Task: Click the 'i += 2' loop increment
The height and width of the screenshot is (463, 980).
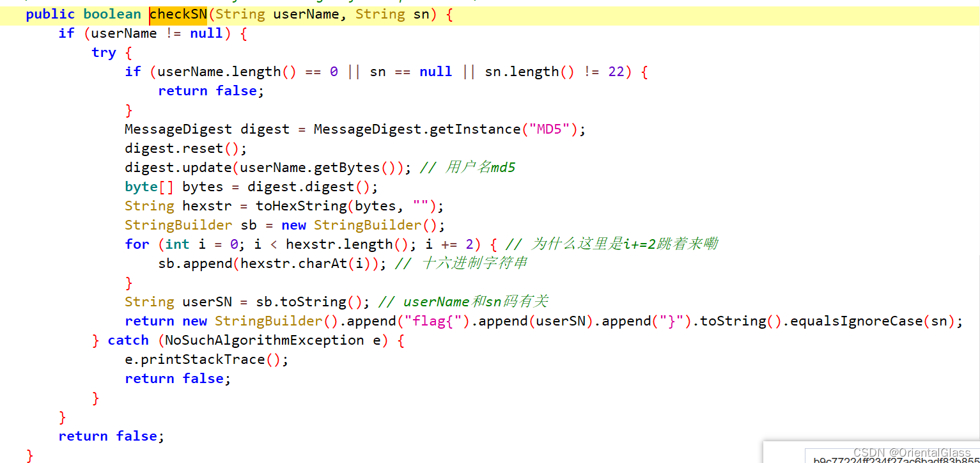Action: [x=448, y=245]
